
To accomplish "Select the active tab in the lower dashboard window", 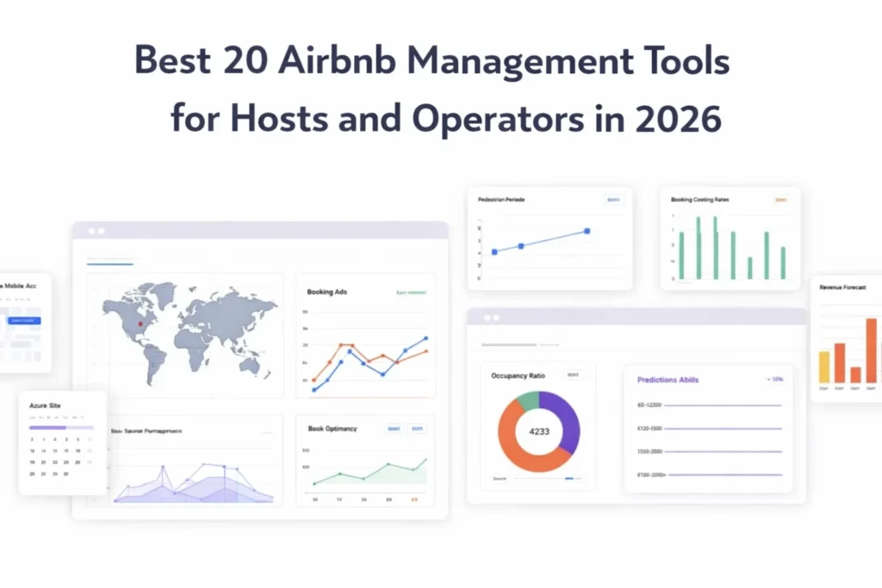I will click(x=509, y=344).
